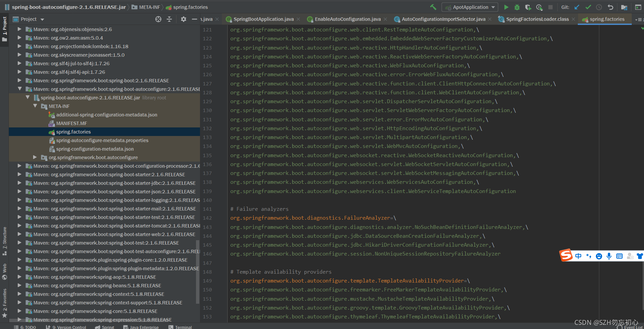644x329 pixels.
Task: Toggle the Web side tool button
Action: (x=4, y=272)
